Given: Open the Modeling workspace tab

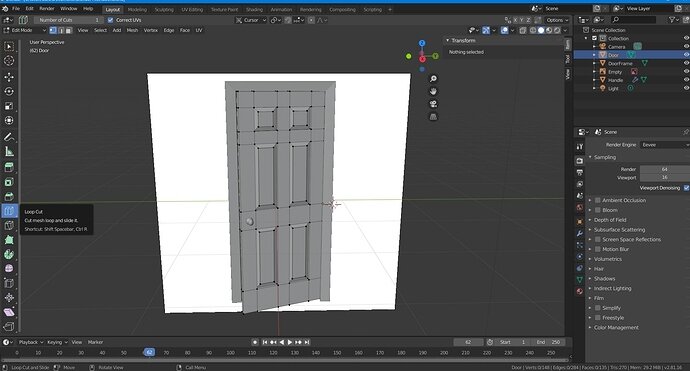Looking at the screenshot, I should tap(137, 9).
